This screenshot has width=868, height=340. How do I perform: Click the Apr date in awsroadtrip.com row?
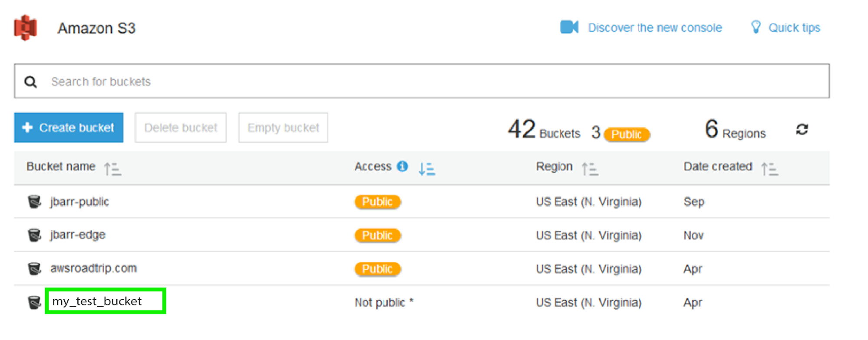pos(693,269)
